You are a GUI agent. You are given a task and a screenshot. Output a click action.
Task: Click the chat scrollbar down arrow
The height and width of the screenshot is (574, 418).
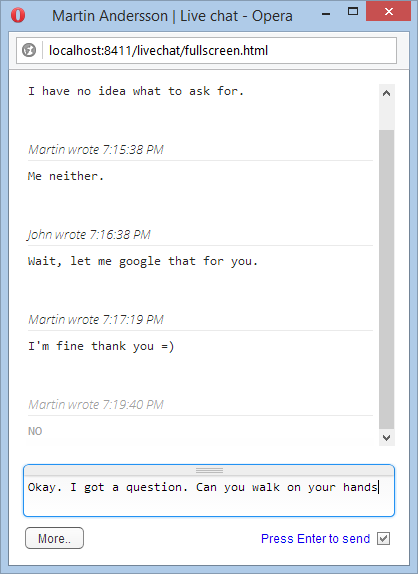coord(386,437)
